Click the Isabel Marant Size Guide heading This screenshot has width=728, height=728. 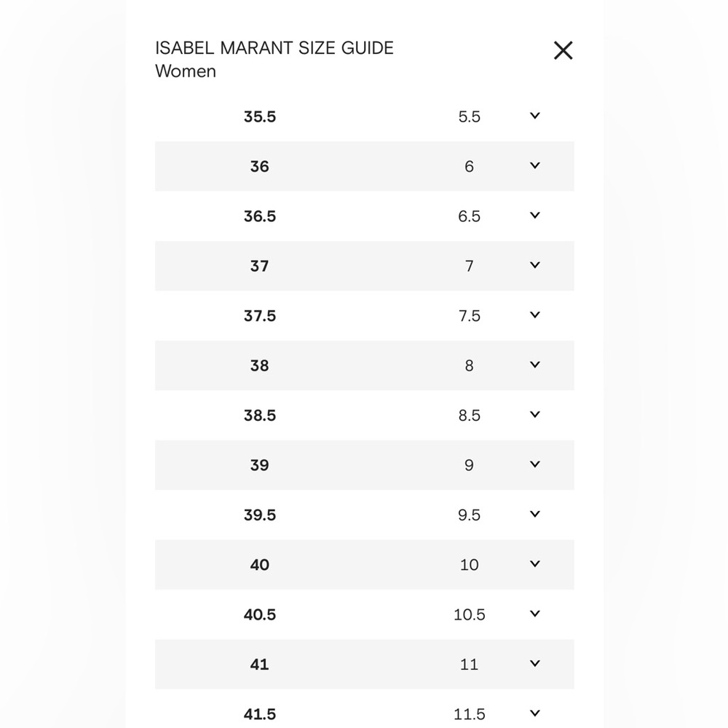[274, 48]
